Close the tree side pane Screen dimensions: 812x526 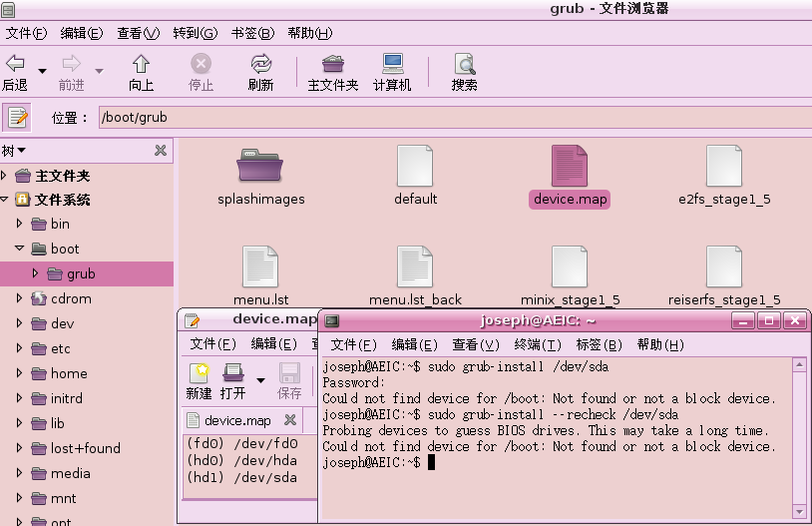[x=161, y=151]
